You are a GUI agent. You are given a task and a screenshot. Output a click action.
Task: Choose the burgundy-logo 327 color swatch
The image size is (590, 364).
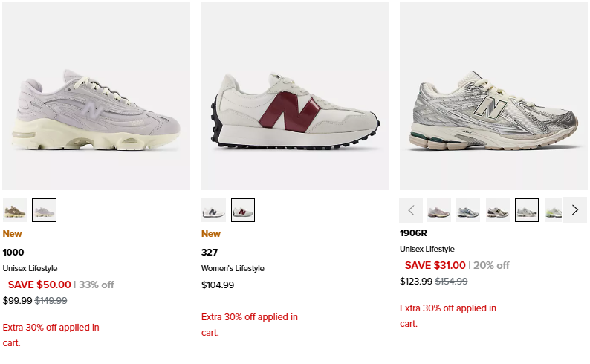[243, 210]
